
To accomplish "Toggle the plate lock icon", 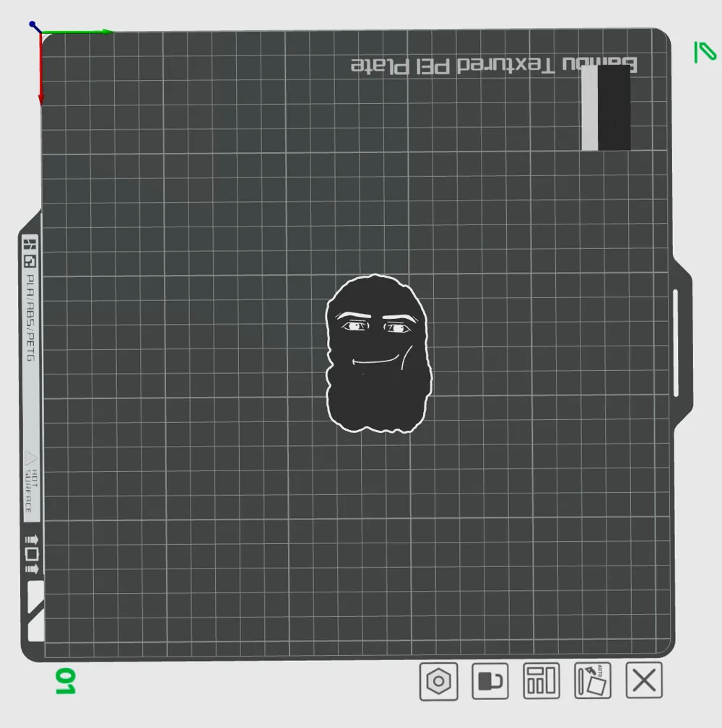I will (x=490, y=681).
